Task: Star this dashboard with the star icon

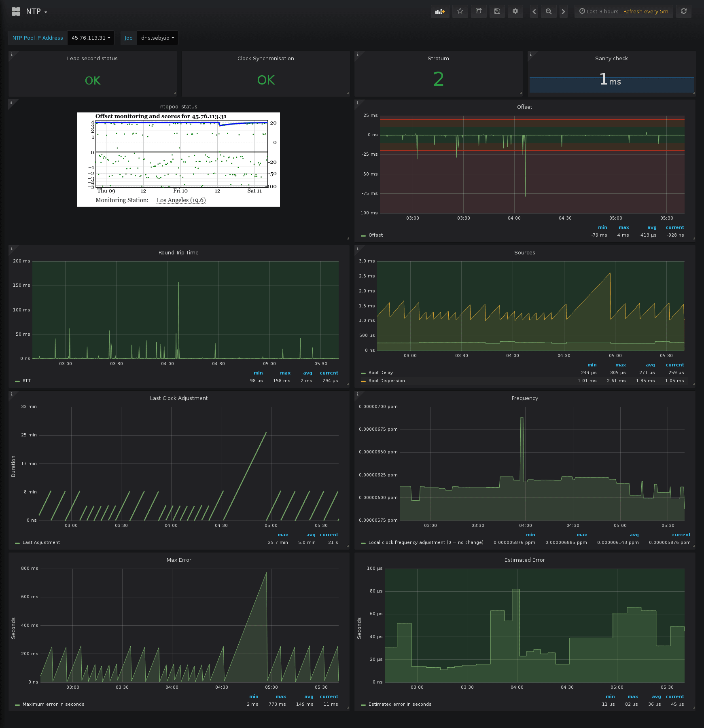Action: pos(460,11)
